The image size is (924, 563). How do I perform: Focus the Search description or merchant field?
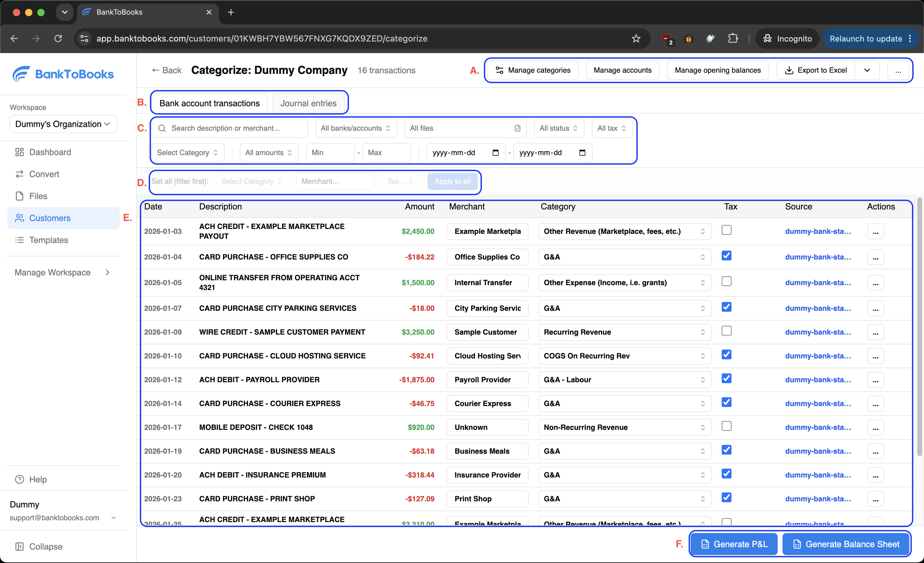(229, 128)
